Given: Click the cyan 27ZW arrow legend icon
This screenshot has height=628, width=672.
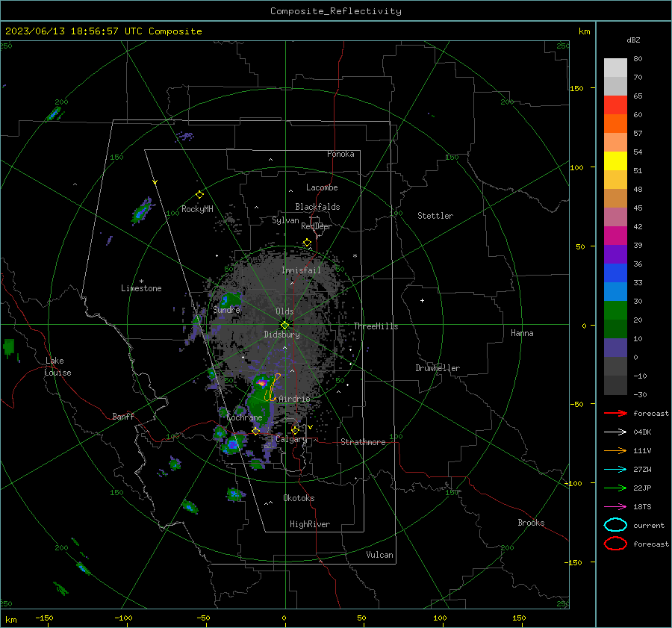Looking at the screenshot, I should [x=615, y=470].
